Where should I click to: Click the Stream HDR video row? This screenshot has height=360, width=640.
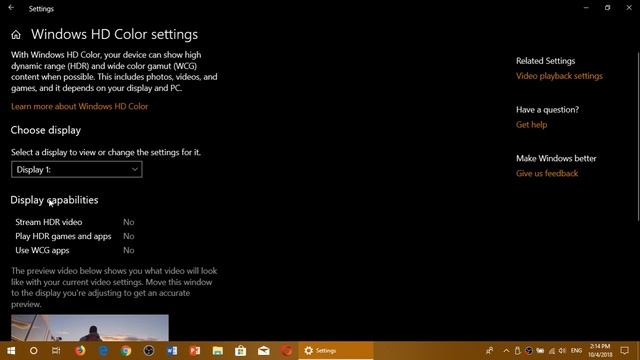[x=75, y=222]
